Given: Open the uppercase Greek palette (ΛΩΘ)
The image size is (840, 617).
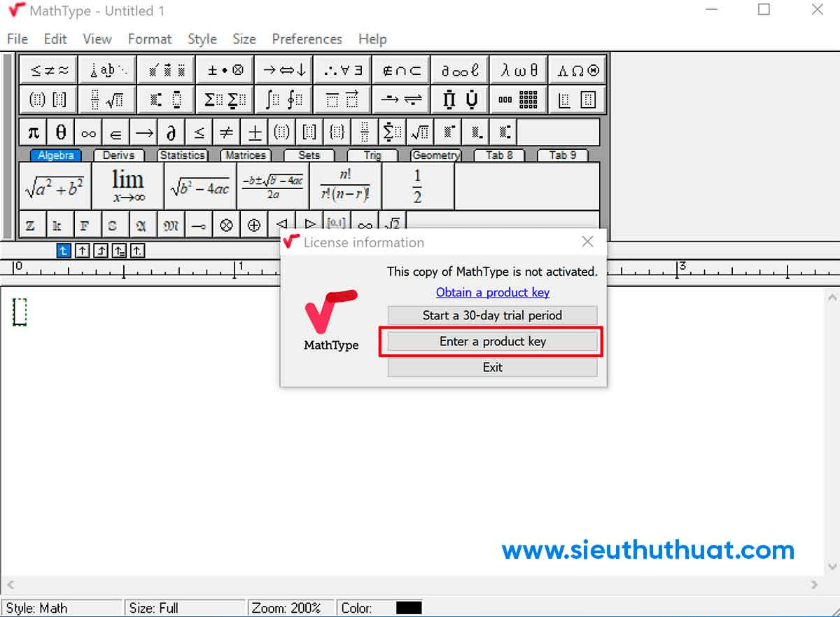Looking at the screenshot, I should click(577, 70).
